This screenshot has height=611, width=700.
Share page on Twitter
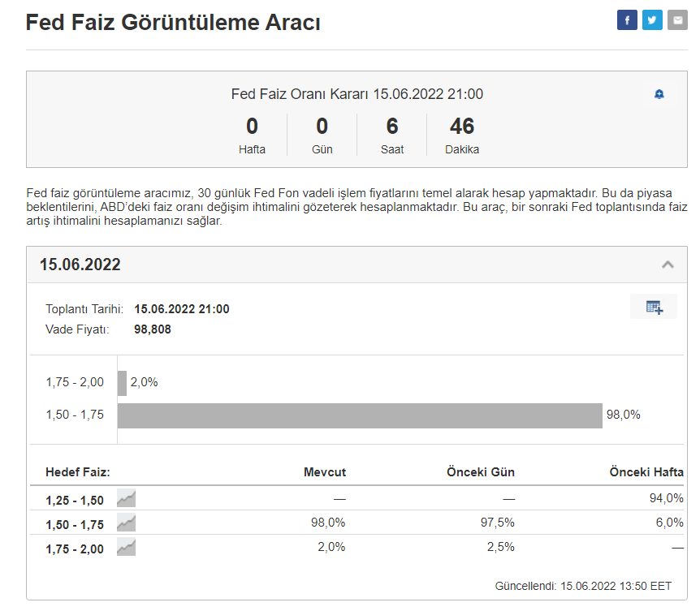pos(652,20)
